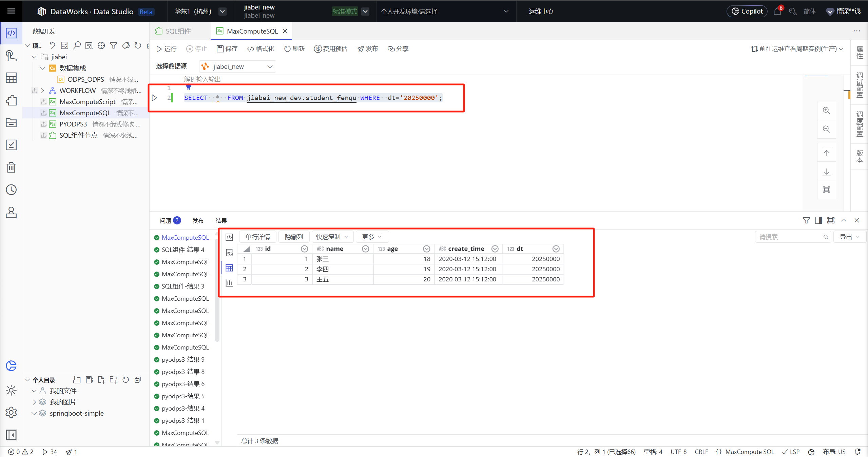The height and width of the screenshot is (457, 868).
Task: Toggle the split layout icon in result panel
Action: click(x=818, y=220)
